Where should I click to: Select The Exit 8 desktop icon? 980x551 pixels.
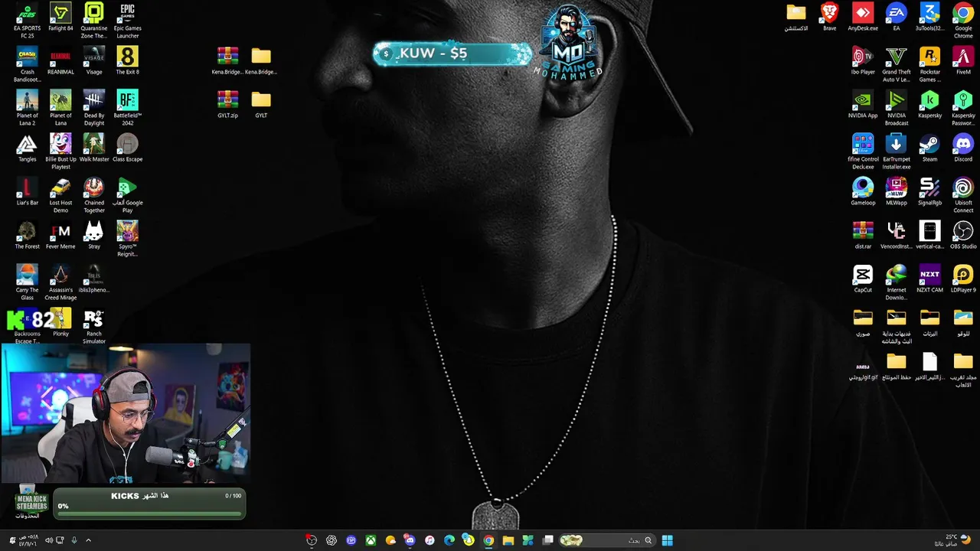(127, 60)
